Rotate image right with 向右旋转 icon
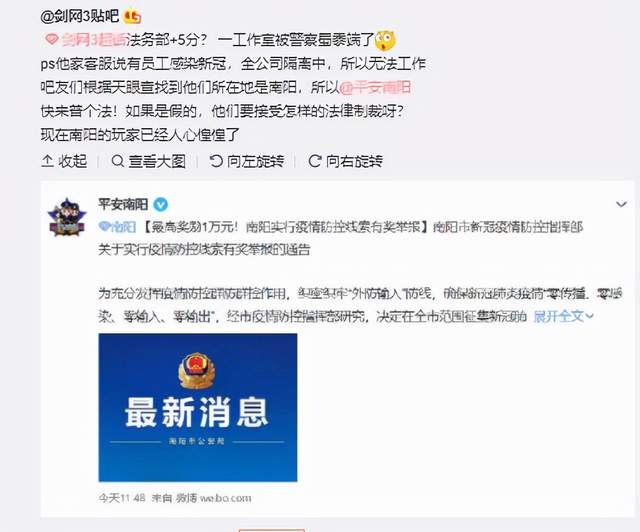 coord(315,161)
